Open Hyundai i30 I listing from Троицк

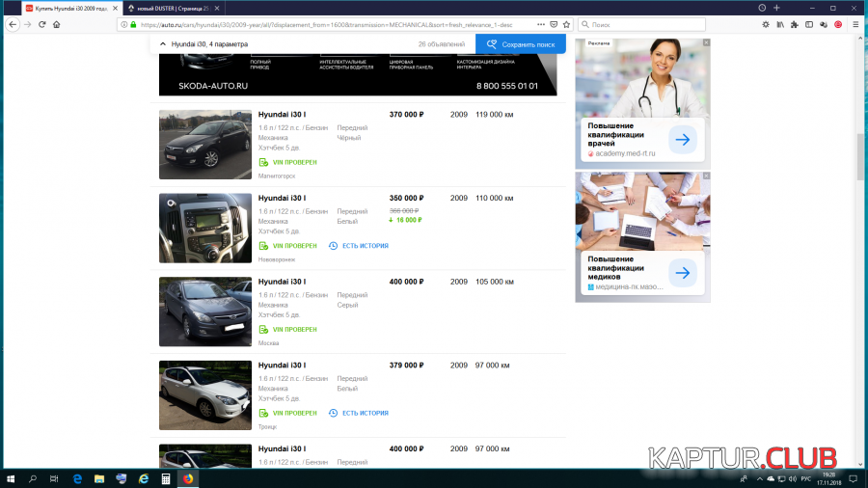click(282, 366)
